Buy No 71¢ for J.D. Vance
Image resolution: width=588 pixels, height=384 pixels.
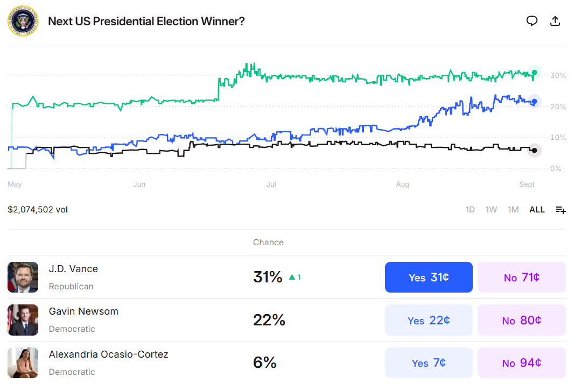tap(521, 278)
